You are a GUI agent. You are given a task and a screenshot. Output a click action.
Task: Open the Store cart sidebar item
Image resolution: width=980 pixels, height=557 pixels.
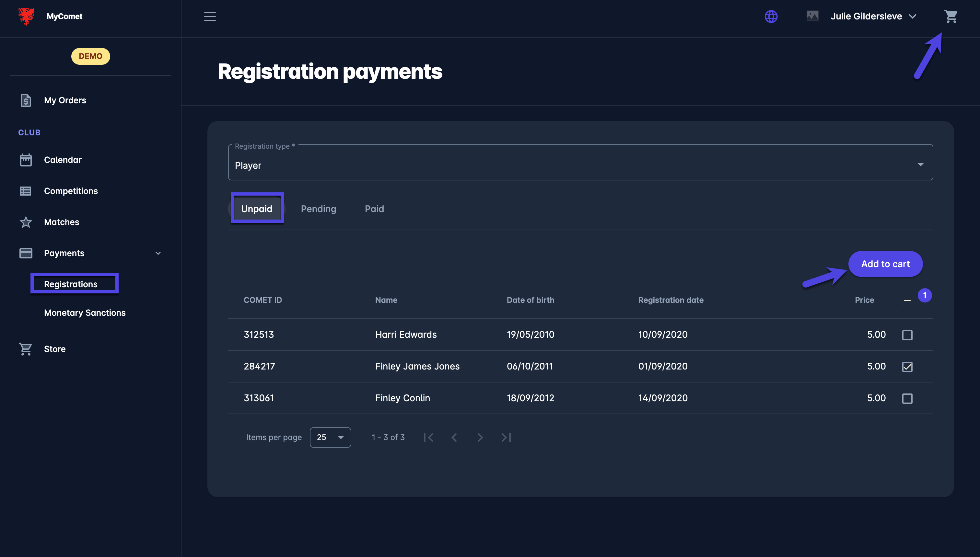coord(54,349)
